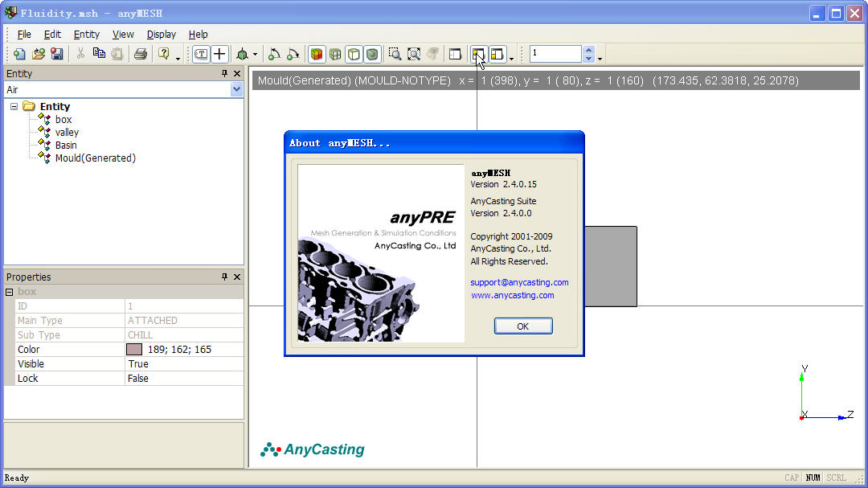Select the Basin entity in tree
Image resolution: width=868 pixels, height=488 pixels.
point(66,146)
